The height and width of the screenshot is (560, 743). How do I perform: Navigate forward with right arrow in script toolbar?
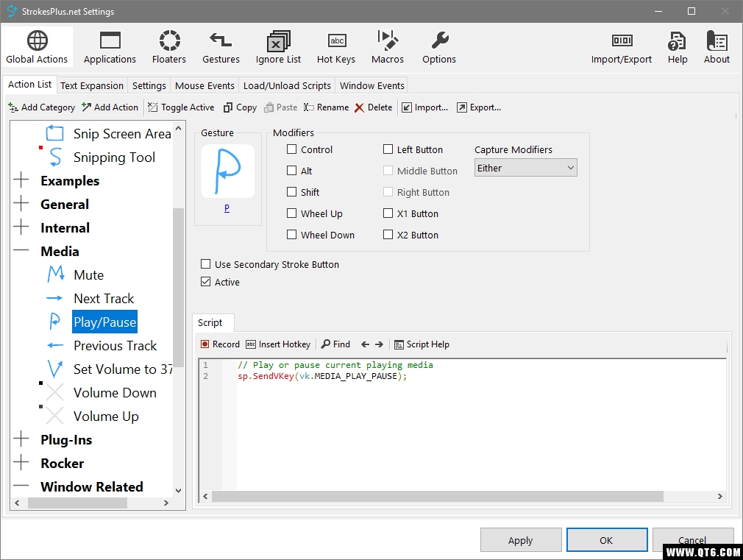pos(379,344)
